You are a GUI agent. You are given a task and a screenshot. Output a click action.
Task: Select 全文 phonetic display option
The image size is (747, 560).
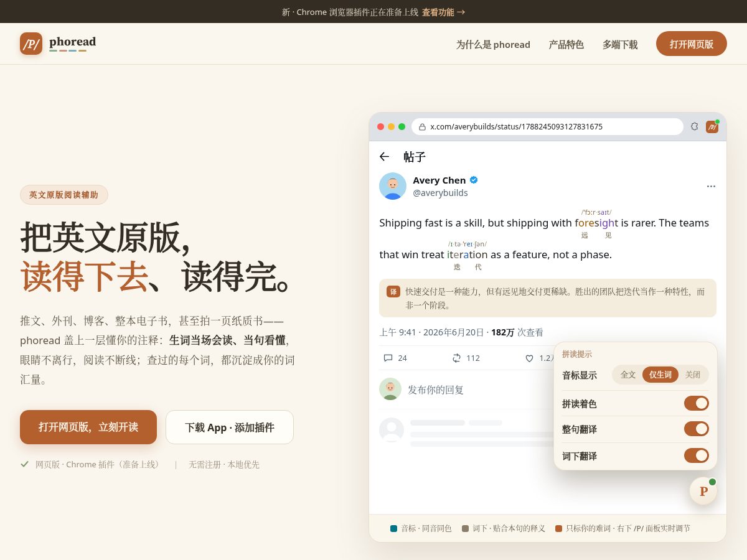tap(628, 375)
